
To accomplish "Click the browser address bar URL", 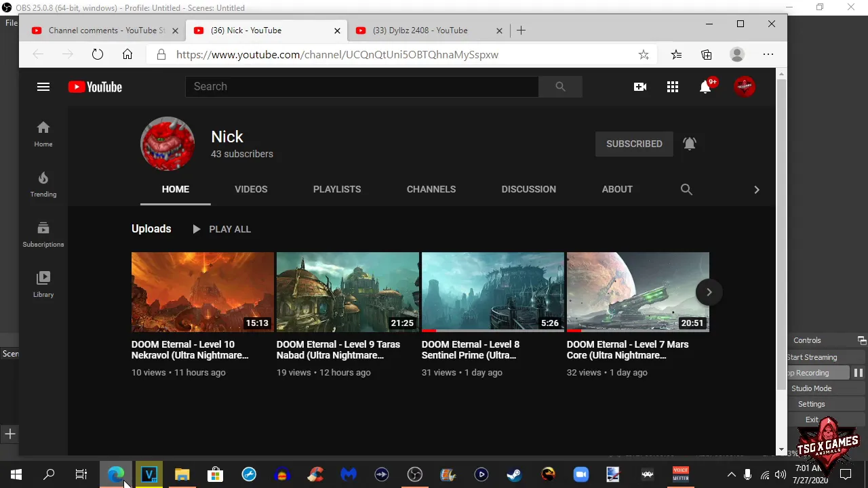I will [337, 55].
